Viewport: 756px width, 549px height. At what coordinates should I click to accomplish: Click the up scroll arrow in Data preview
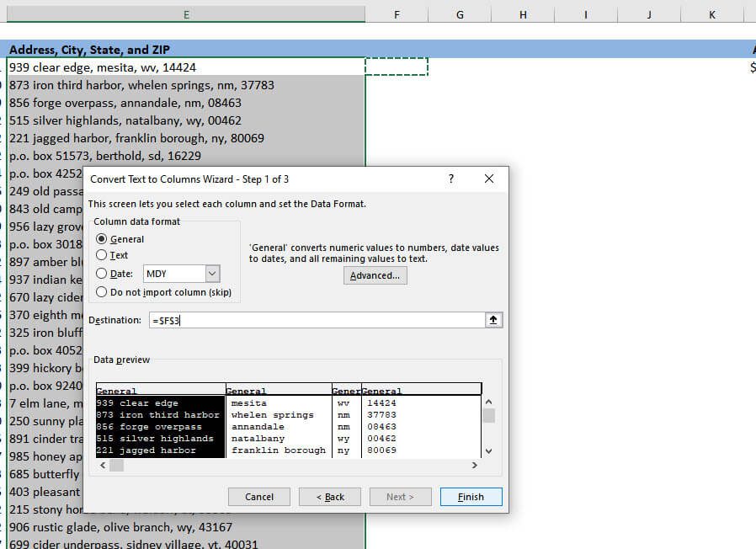pos(489,402)
